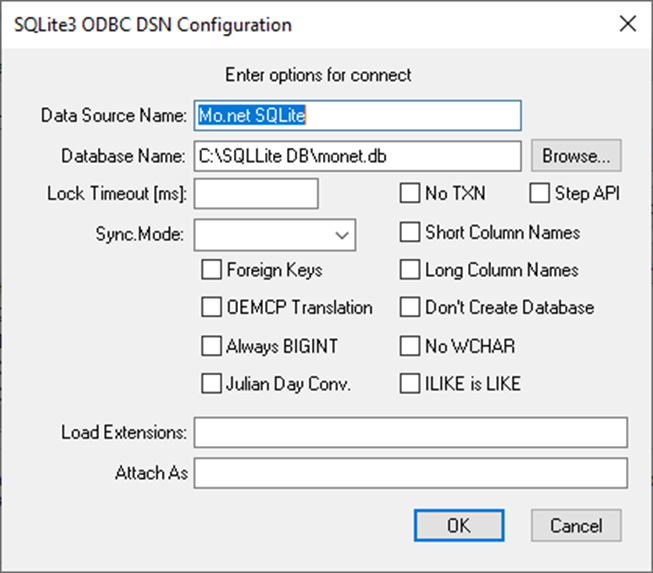Click the Database Name text field
The height and width of the screenshot is (573, 653).
pos(356,155)
